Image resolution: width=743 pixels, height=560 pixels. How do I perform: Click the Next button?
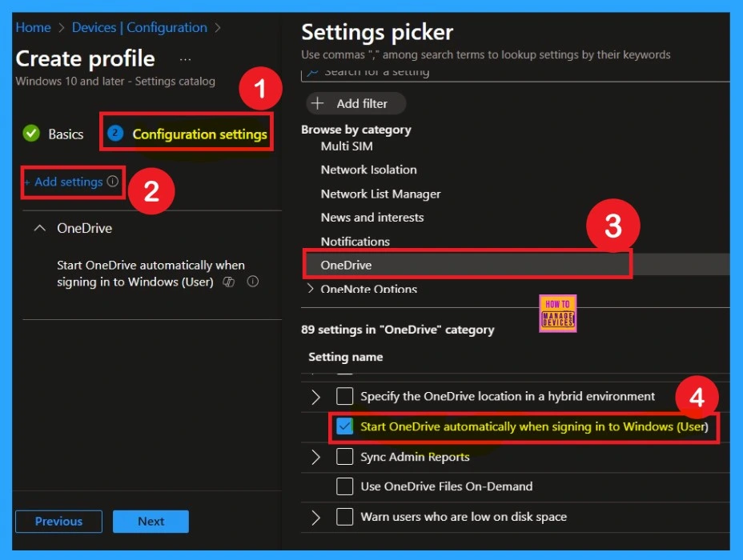coord(151,522)
